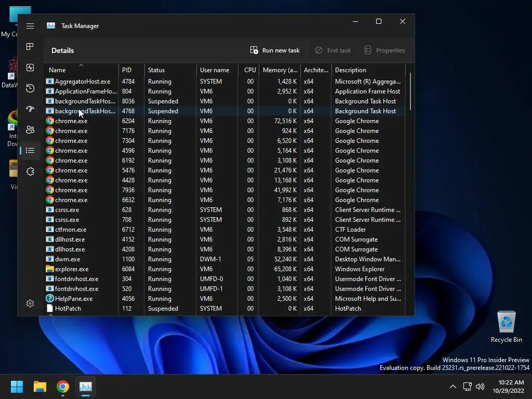532x399 pixels.
Task: Select dllhost.exe row with PID 4152
Action: (225, 239)
